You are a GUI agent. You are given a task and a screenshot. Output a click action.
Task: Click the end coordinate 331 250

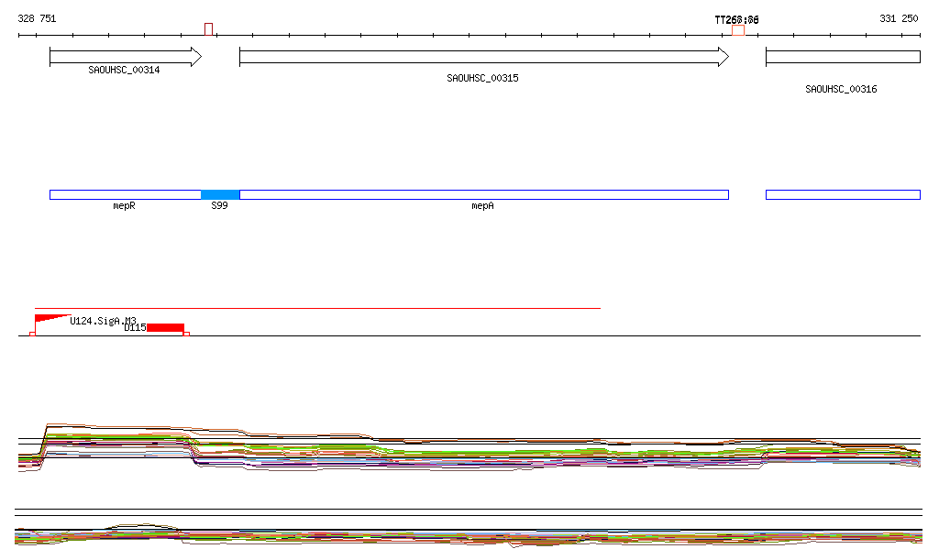(x=899, y=18)
